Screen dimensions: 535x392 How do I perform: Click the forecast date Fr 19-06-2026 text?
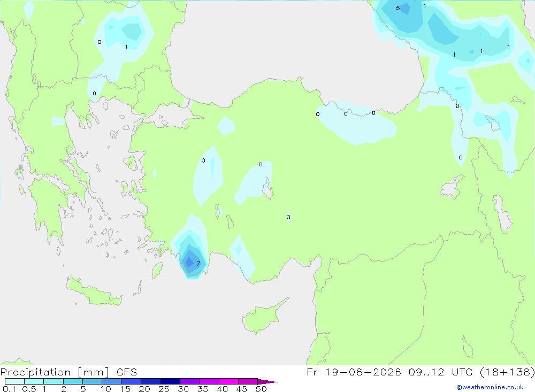[354, 372]
